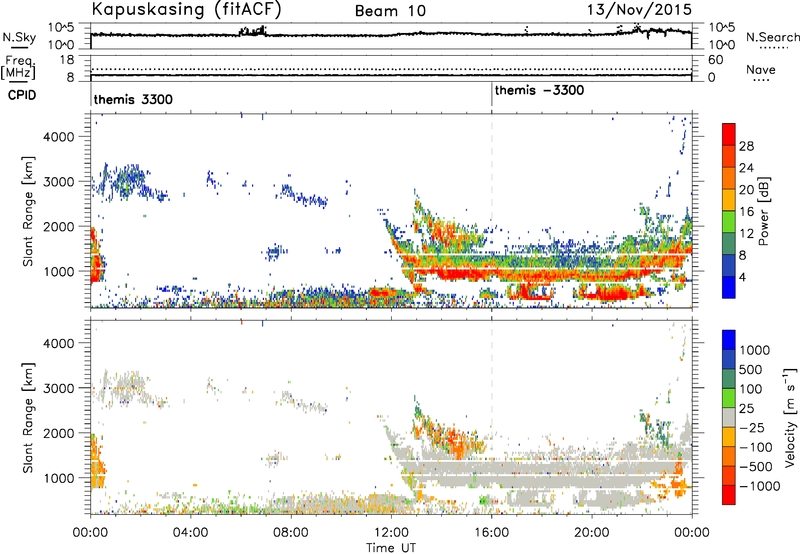Pick the yellow-orange 16–20 dB Power bar segment

(x=729, y=200)
